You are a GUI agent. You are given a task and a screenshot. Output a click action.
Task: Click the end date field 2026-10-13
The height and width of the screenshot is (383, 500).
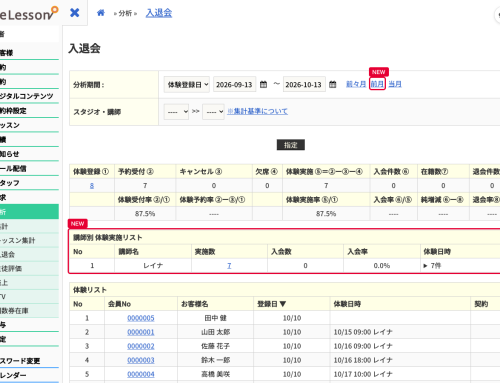304,84
